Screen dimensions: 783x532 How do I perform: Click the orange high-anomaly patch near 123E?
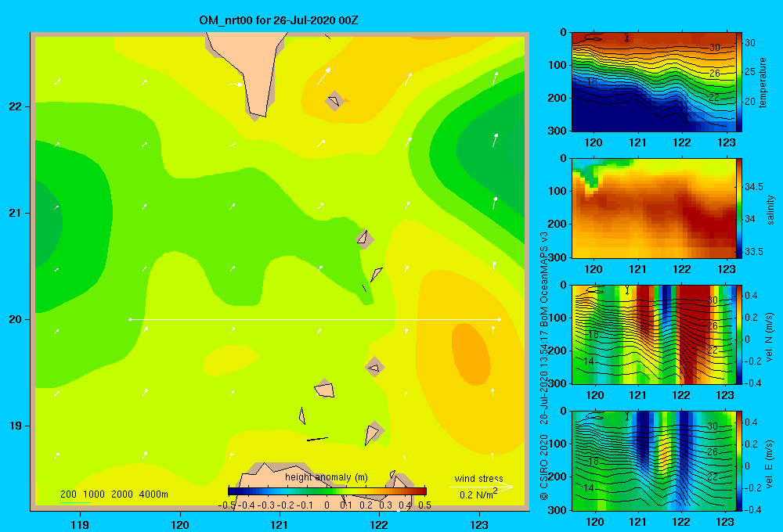471,354
